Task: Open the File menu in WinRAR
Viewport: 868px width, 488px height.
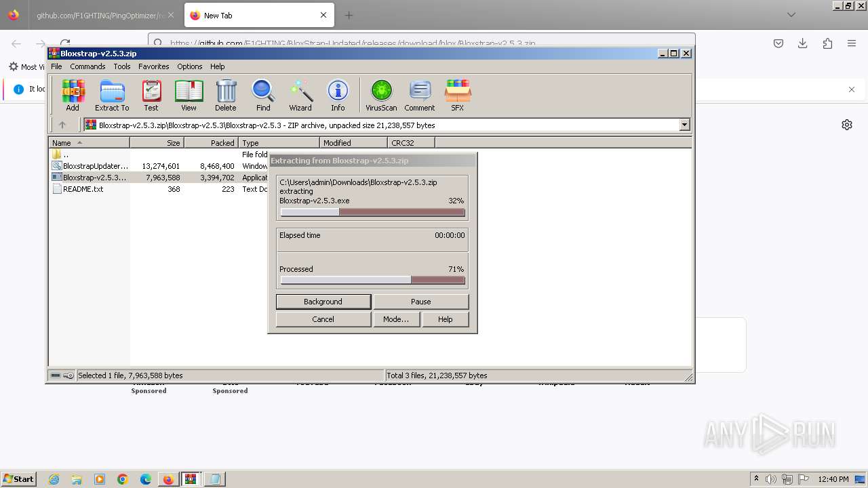Action: tap(56, 66)
